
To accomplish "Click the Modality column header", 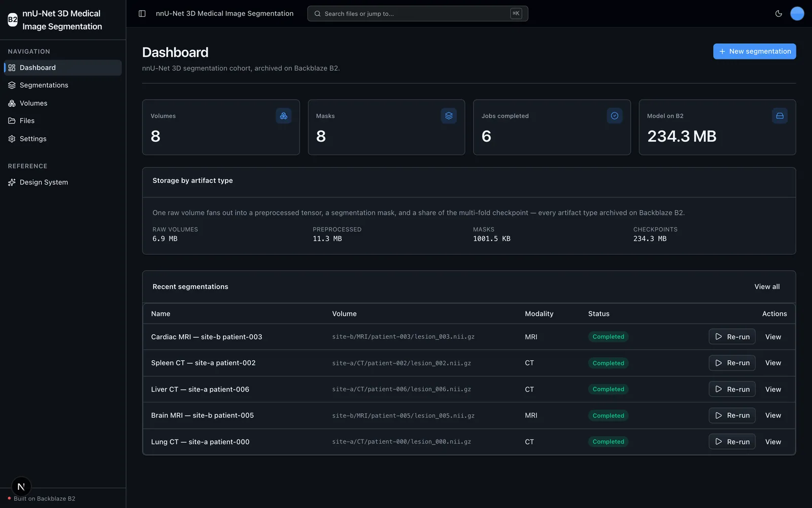I will tap(539, 314).
